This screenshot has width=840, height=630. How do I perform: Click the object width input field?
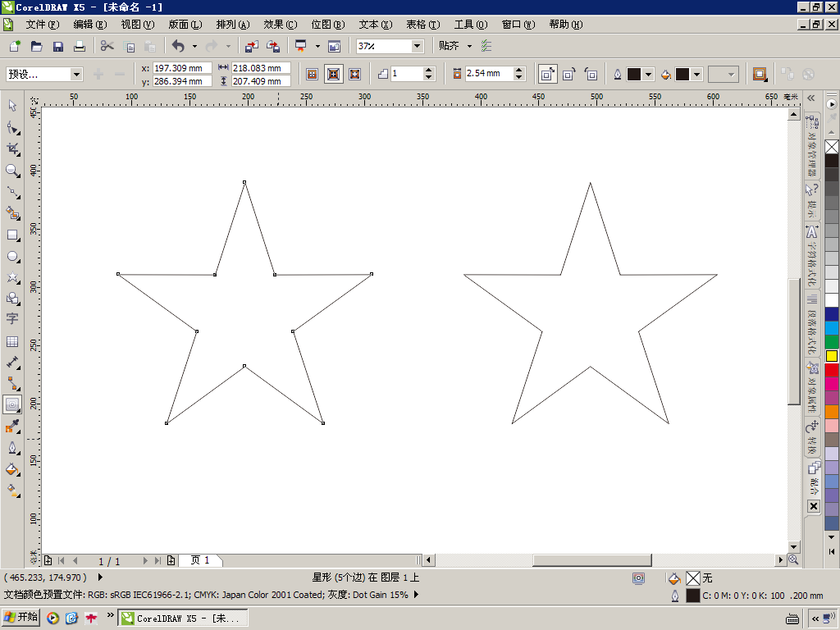click(x=261, y=68)
